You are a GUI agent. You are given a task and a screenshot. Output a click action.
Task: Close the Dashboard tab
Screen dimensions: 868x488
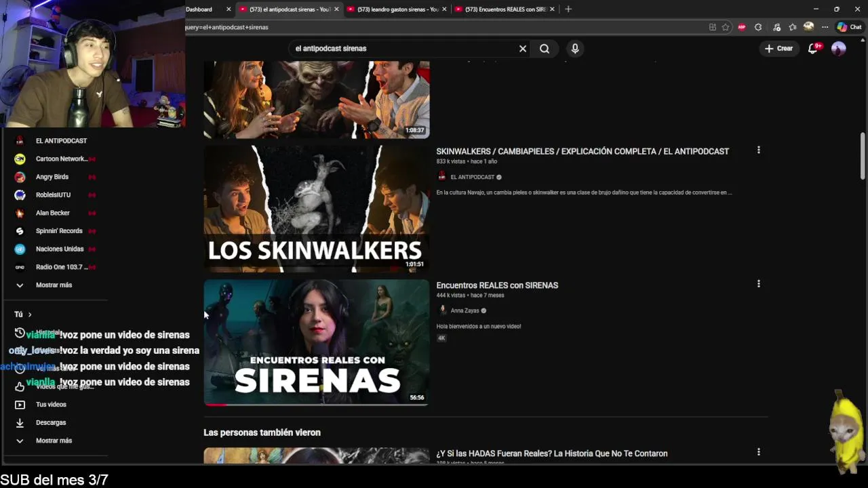click(x=229, y=9)
